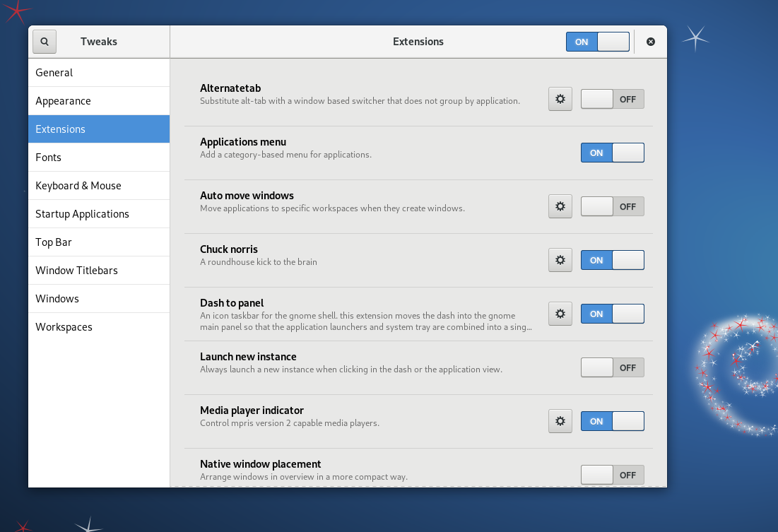Turn off the Dash to panel extension
Screen dimensions: 778x532
[x=612, y=314]
